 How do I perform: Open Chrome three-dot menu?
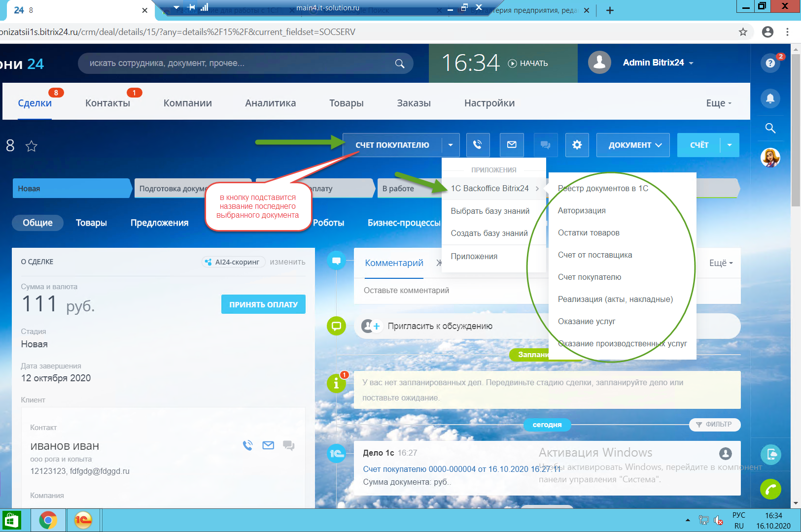pos(788,32)
